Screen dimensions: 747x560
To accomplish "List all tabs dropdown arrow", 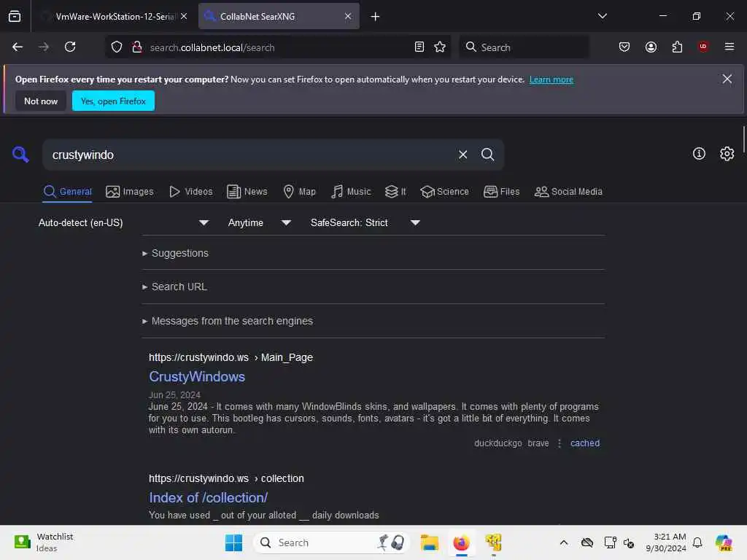I will 602,16.
